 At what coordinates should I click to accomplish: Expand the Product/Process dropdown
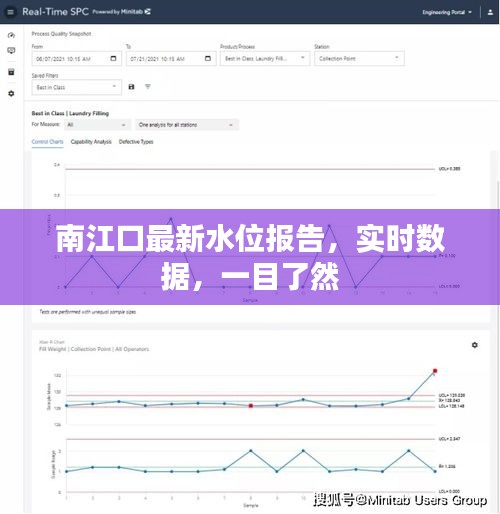pos(265,59)
